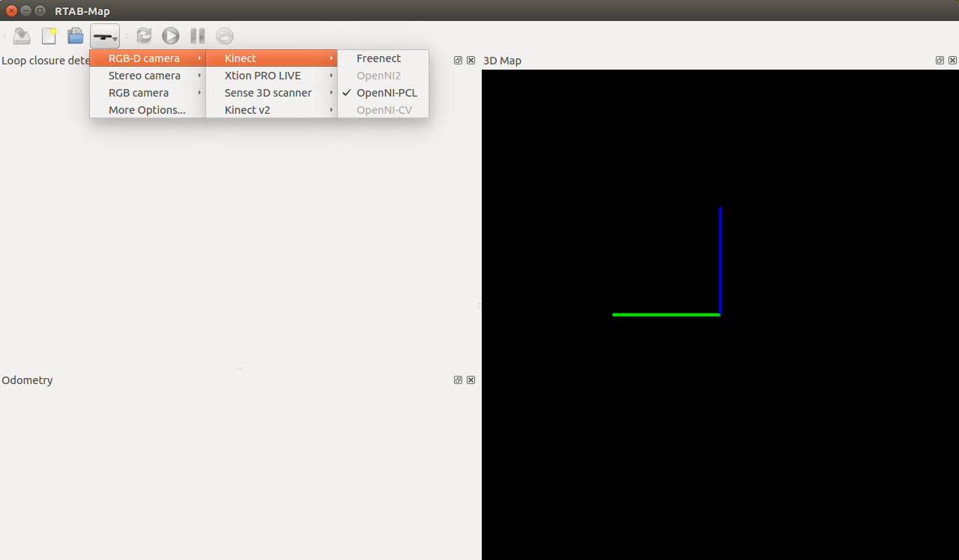Create a new database with the blank page icon
This screenshot has height=560, width=959.
coord(49,36)
